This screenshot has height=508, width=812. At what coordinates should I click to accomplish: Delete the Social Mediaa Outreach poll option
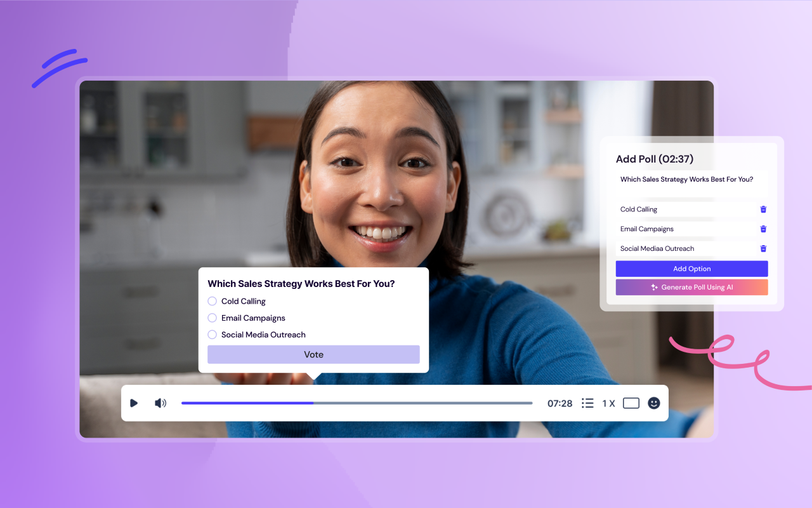(x=763, y=249)
